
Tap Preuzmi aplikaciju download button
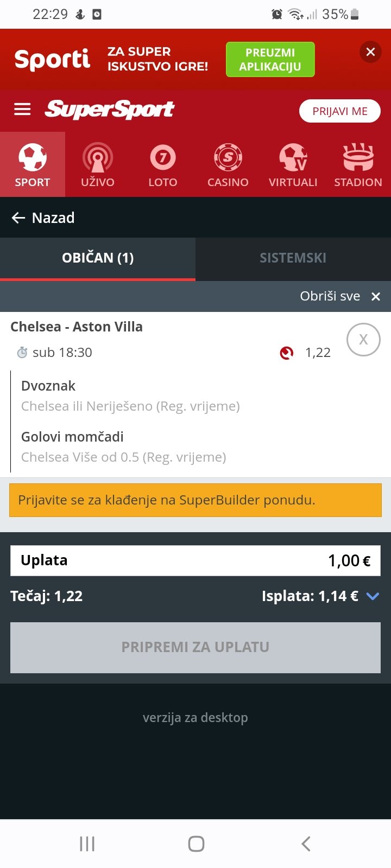click(x=270, y=60)
